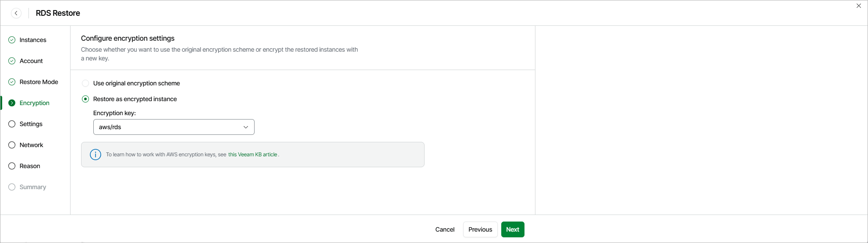This screenshot has height=243, width=868.
Task: Click the Settings step circle icon
Action: click(x=12, y=124)
